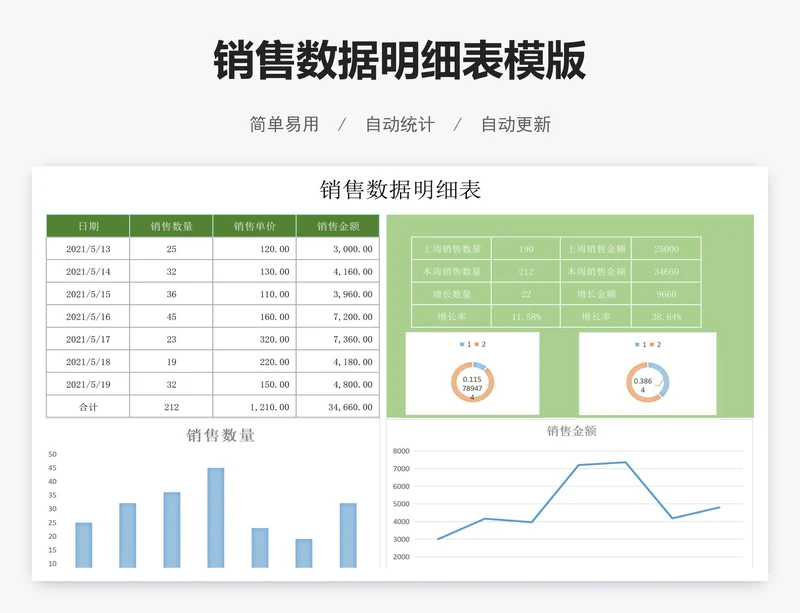This screenshot has width=800, height=613.
Task: Click the date cell 2021/5/13
Action: 88,249
